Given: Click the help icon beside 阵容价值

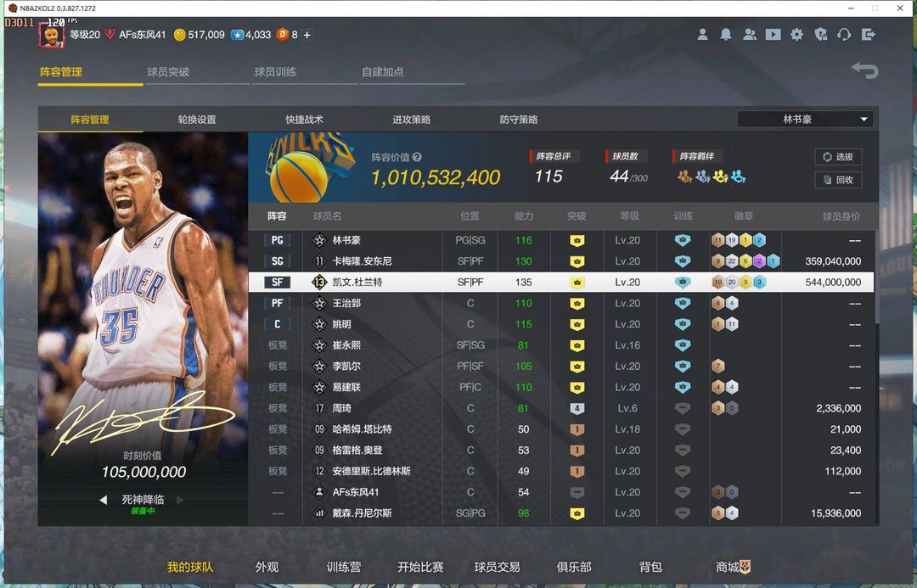Looking at the screenshot, I should [x=417, y=157].
